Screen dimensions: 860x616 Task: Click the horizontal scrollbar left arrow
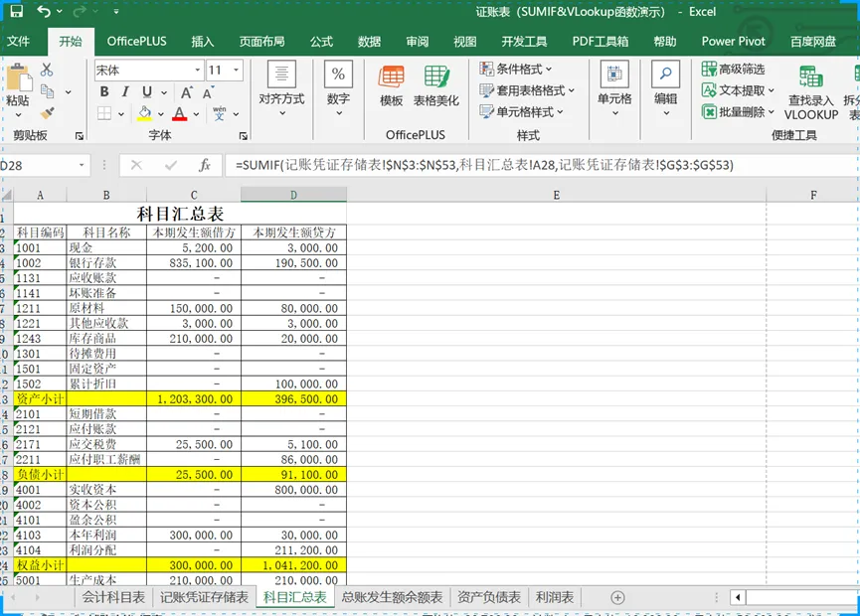[738, 597]
